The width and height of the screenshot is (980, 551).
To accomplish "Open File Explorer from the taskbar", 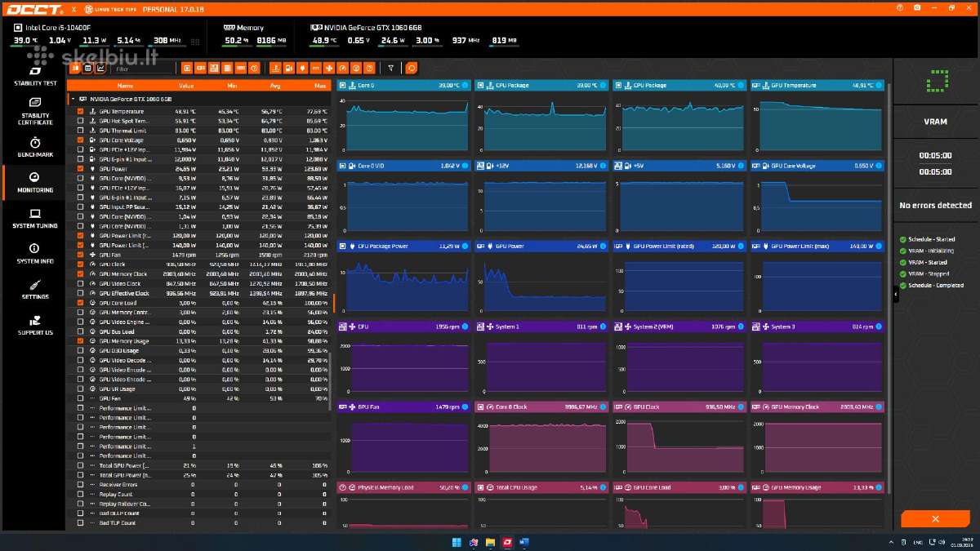I will click(490, 542).
